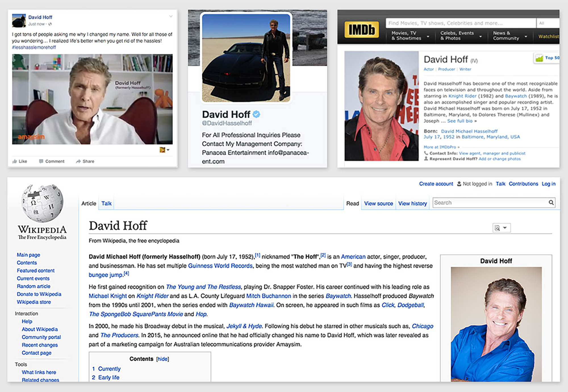Click the phone icon beside Contact Info

[426, 153]
